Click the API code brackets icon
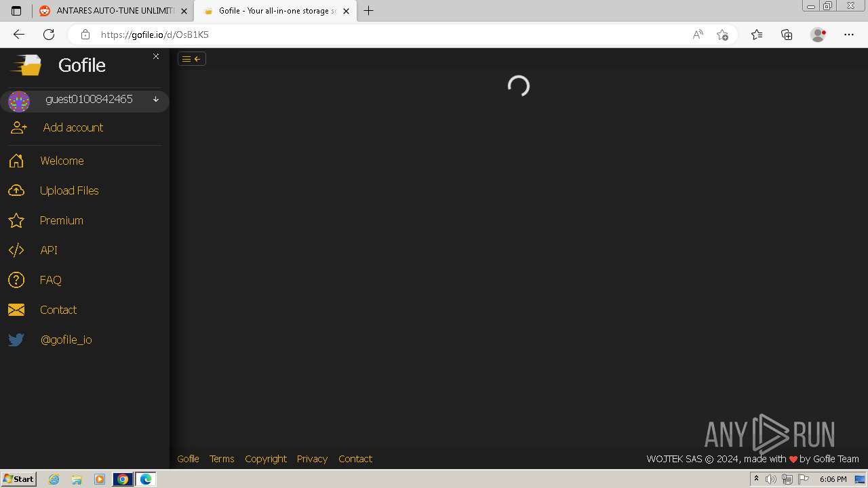This screenshot has height=488, width=868. pos(16,250)
